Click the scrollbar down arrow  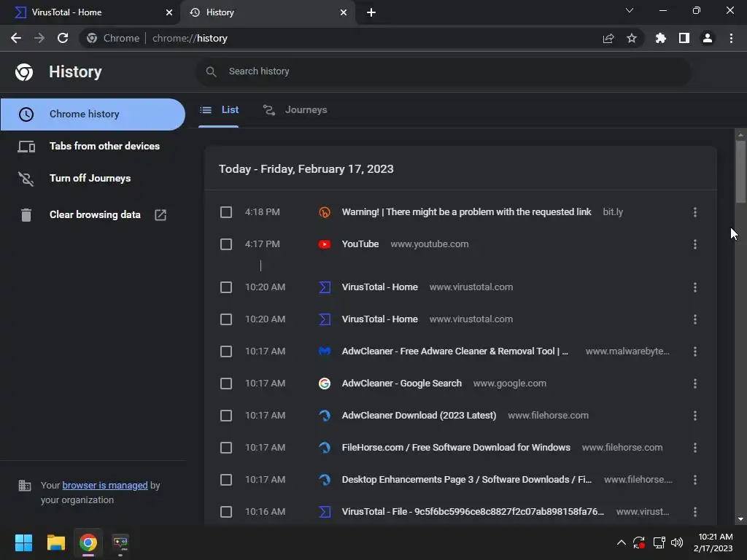[740, 519]
